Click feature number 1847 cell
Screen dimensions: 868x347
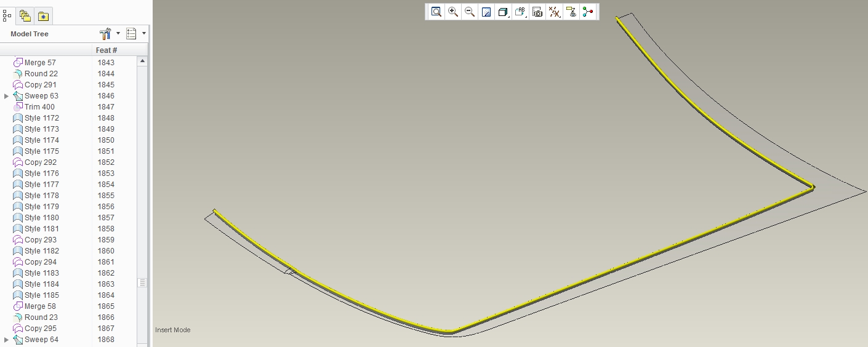pyautogui.click(x=106, y=107)
